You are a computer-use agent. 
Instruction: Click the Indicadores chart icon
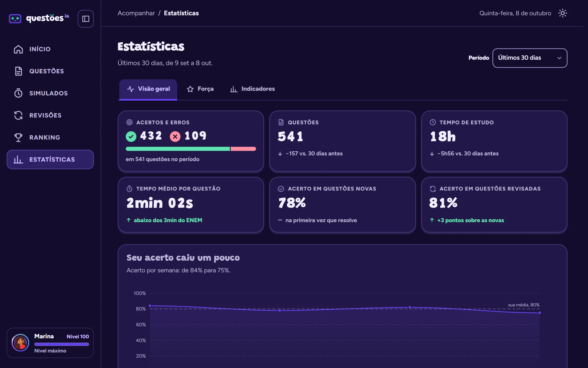234,89
